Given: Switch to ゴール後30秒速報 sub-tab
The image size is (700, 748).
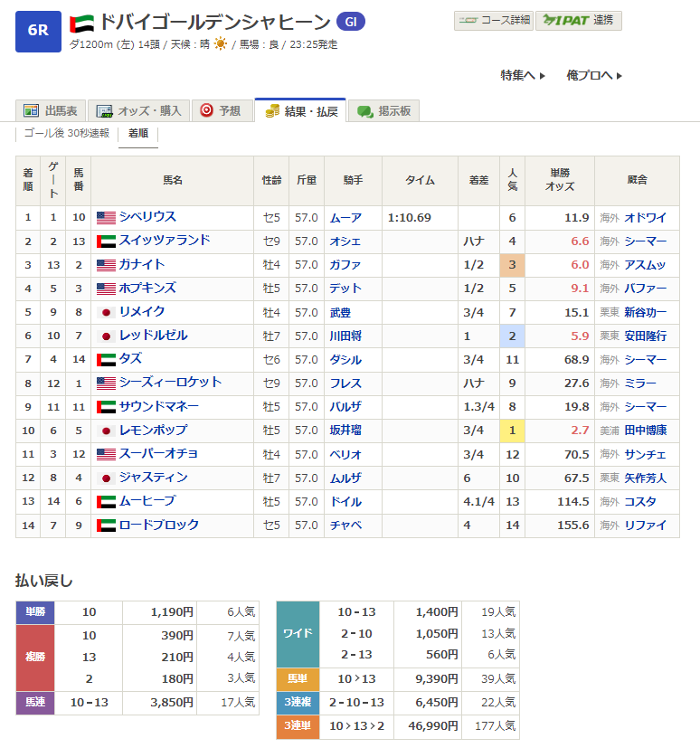Looking at the screenshot, I should 67,133.
